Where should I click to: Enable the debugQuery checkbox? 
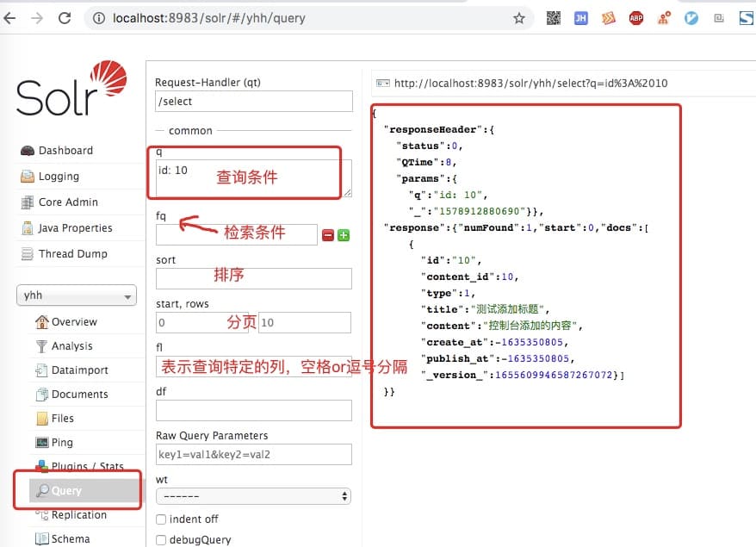[161, 540]
